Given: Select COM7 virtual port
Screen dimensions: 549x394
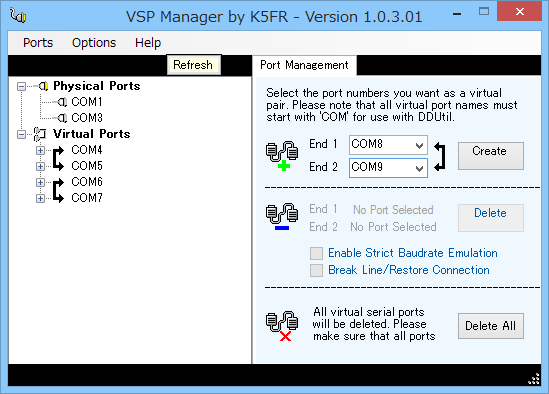Looking at the screenshot, I should [87, 198].
